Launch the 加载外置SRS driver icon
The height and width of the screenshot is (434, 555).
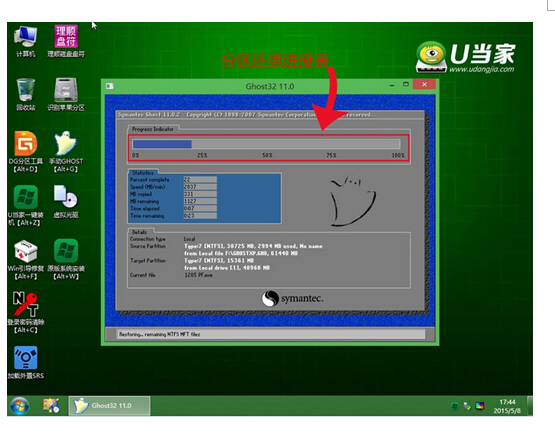(x=25, y=362)
